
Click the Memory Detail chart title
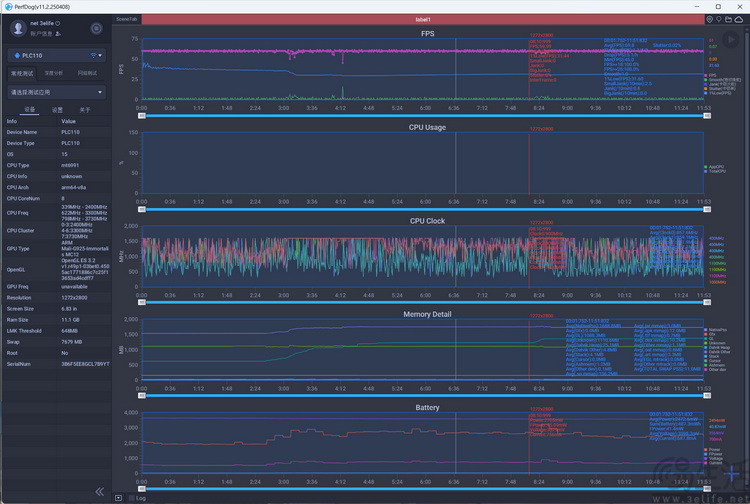(427, 314)
